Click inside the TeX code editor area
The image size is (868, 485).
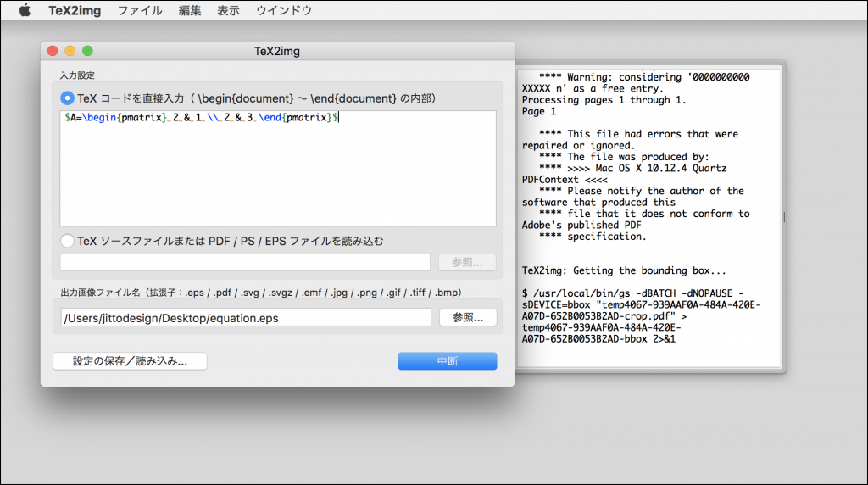point(278,169)
